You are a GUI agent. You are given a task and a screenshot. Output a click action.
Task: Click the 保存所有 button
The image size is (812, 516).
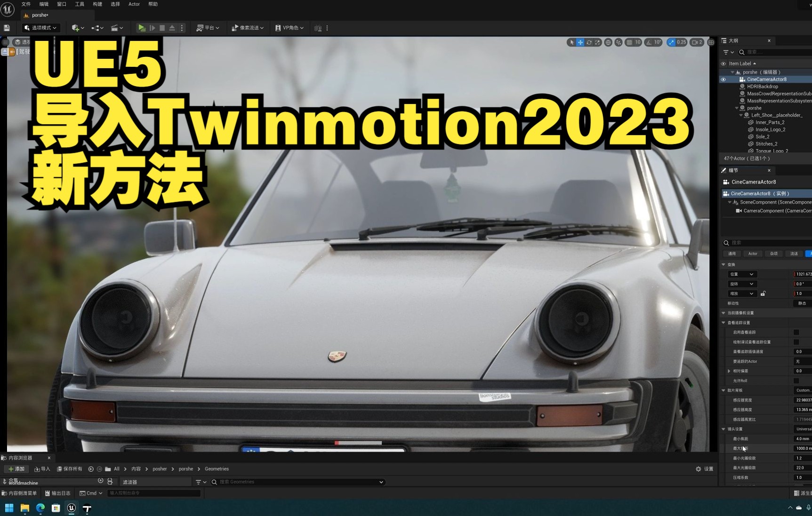(70, 468)
